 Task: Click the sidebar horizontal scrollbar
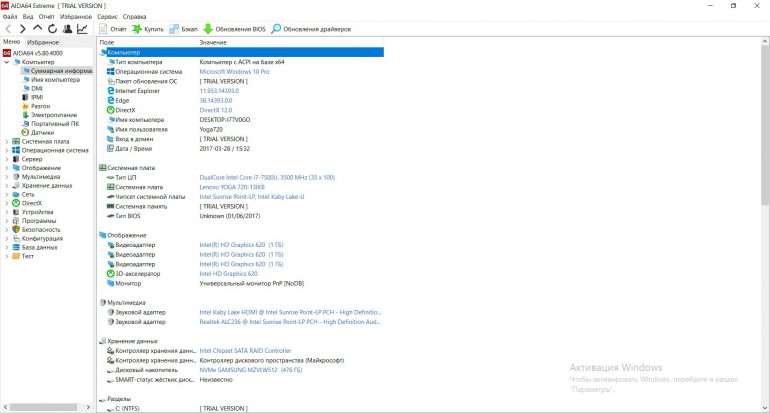pos(44,407)
